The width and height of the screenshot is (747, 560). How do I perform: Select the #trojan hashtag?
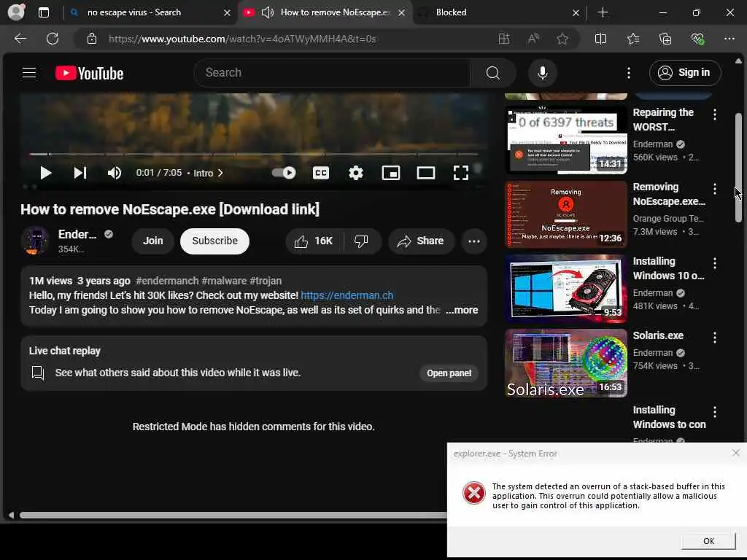pos(266,281)
